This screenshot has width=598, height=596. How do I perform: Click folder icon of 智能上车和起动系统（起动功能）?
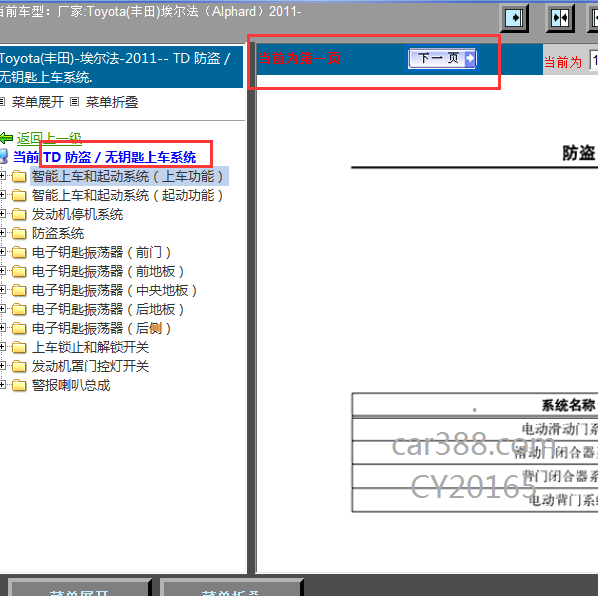tap(19, 195)
